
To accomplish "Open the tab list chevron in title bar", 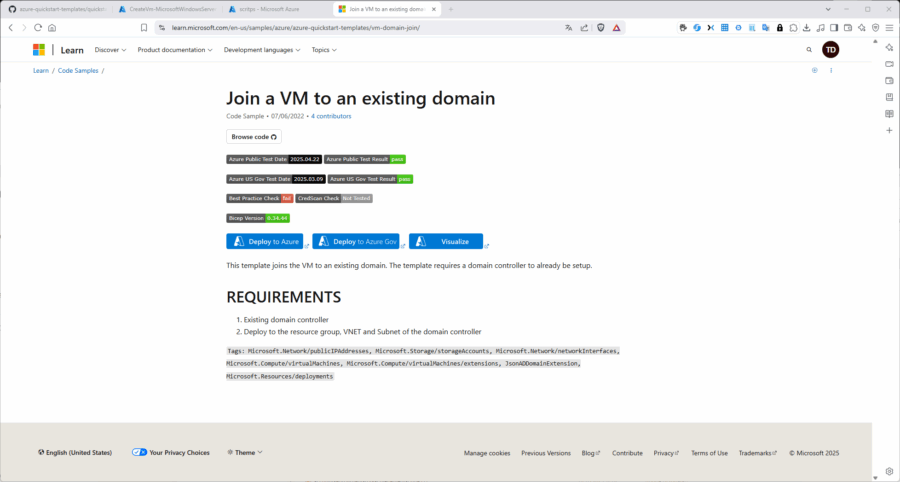I will tap(828, 9).
